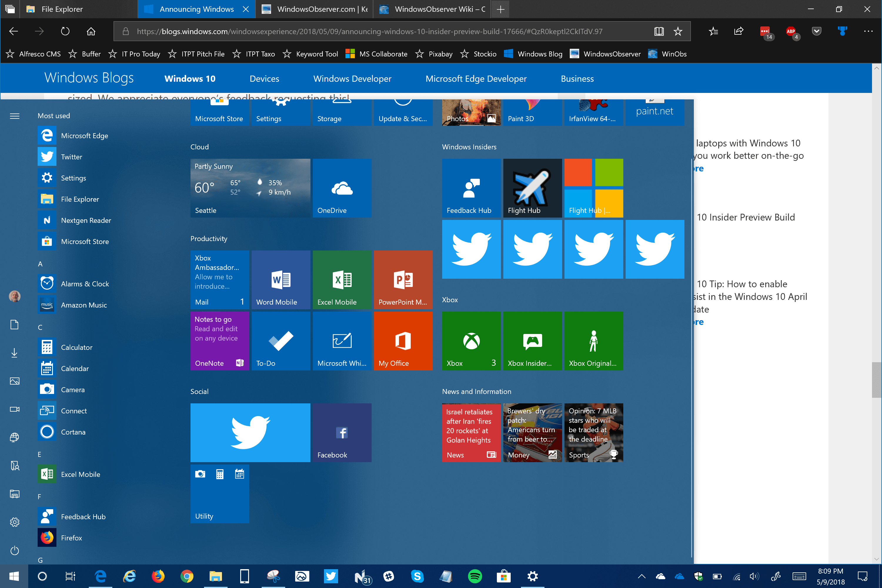
Task: Open the Word Mobile tile
Action: point(280,280)
